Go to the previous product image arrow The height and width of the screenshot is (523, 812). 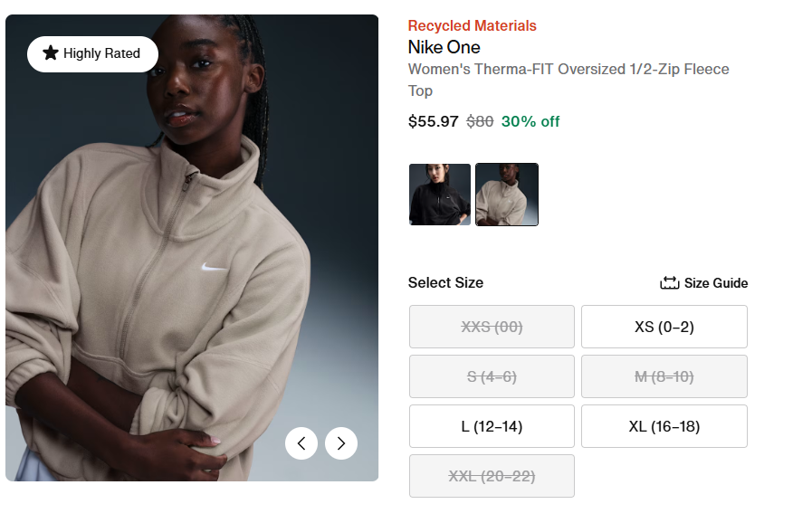(301, 443)
